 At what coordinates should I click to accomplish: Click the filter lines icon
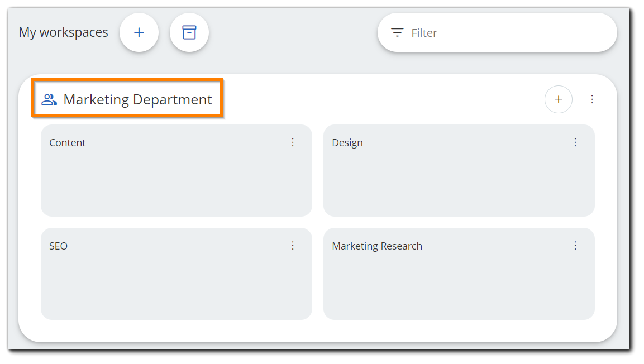[x=397, y=32]
